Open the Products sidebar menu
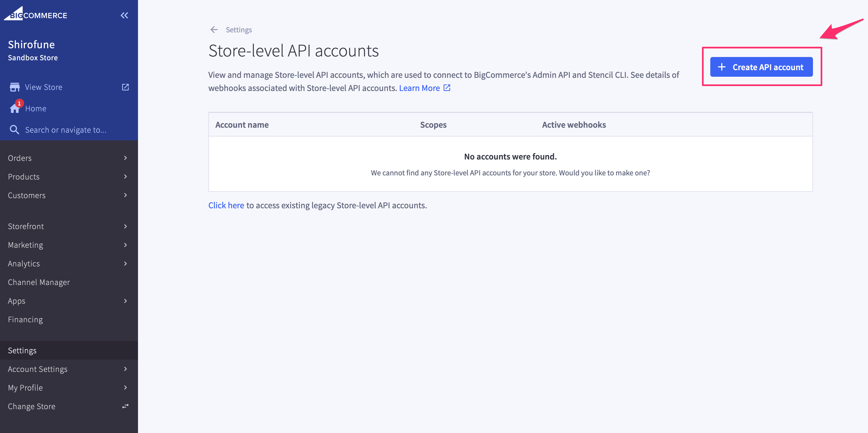 pyautogui.click(x=69, y=176)
